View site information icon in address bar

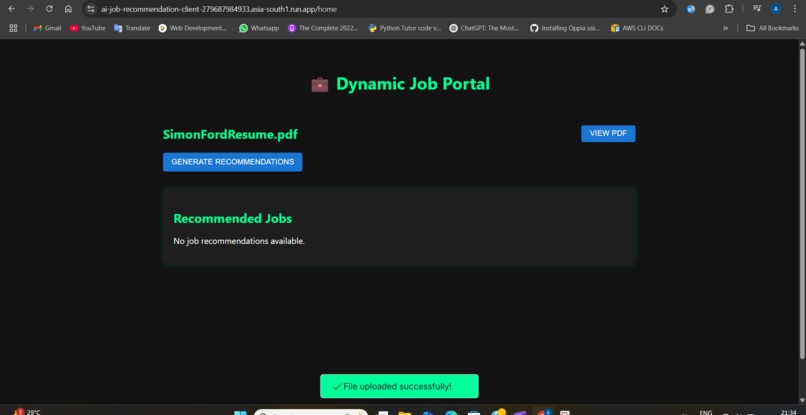pos(91,9)
